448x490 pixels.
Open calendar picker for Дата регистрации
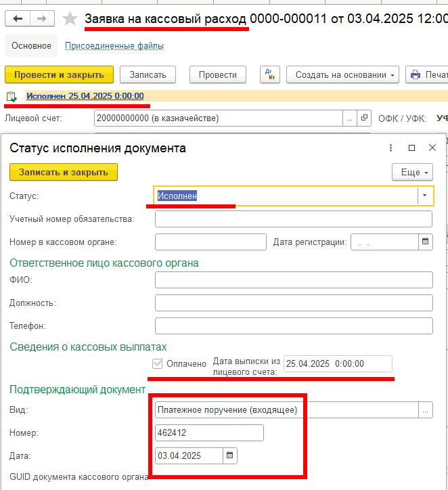click(426, 242)
